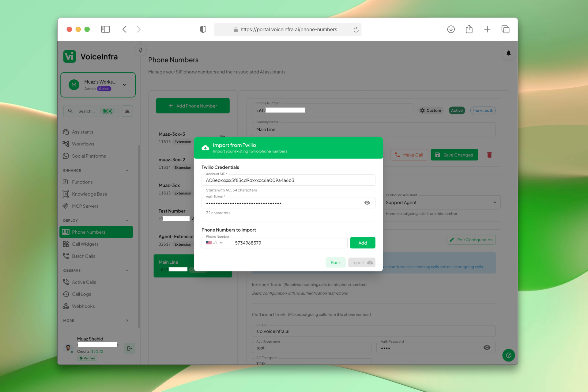Open the Muaz's Workspace switcher
The width and height of the screenshot is (588, 392).
click(x=98, y=85)
